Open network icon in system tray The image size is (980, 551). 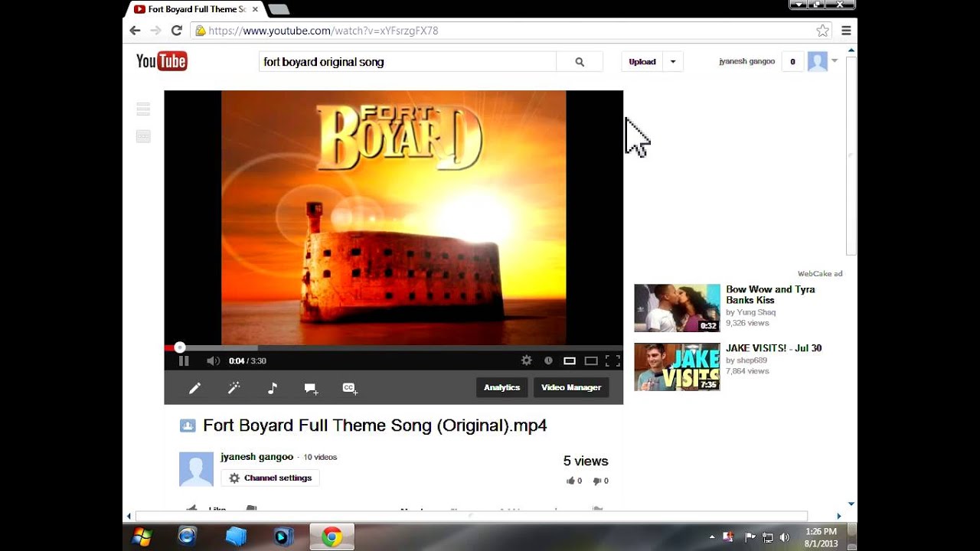pyautogui.click(x=768, y=537)
